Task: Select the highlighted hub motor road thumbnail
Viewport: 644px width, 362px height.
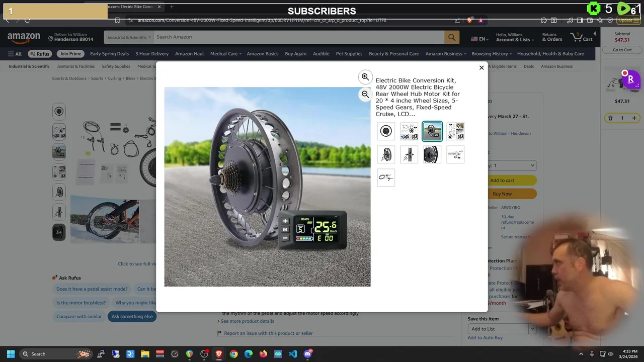Action: coord(432,131)
